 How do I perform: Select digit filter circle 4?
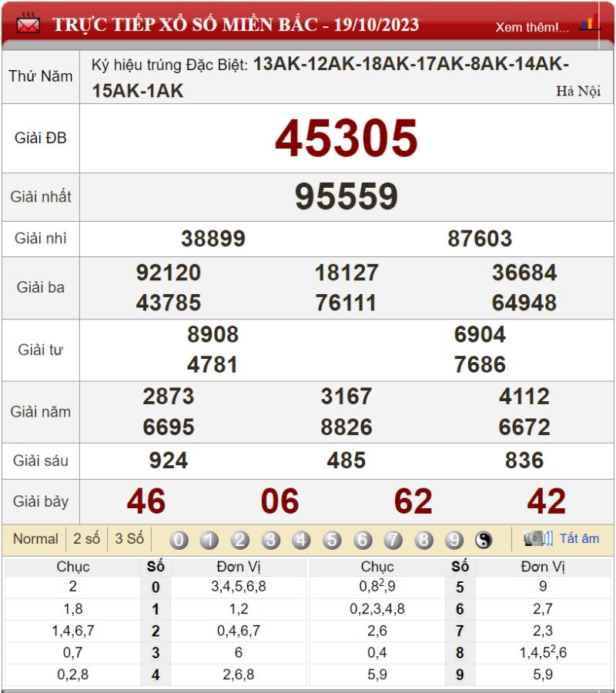click(x=301, y=540)
